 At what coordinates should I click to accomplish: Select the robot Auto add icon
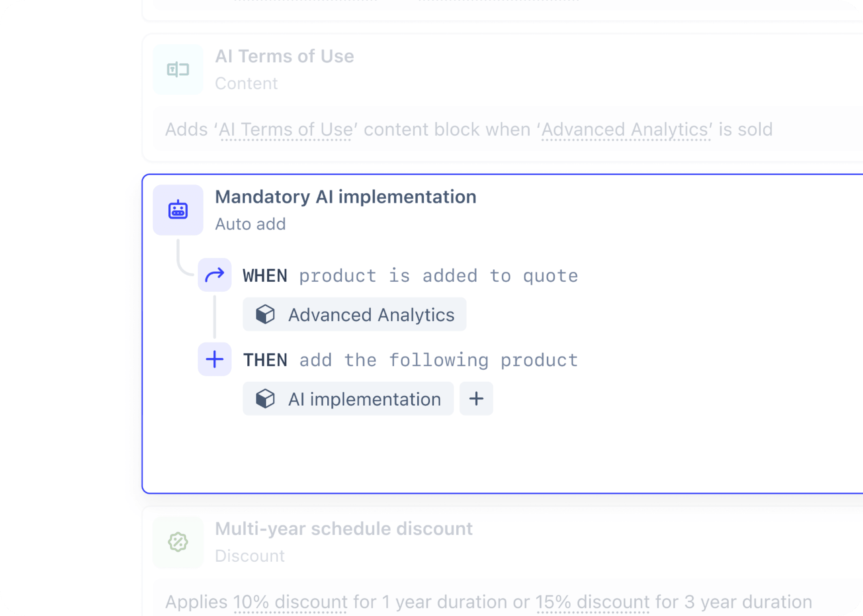click(x=177, y=209)
